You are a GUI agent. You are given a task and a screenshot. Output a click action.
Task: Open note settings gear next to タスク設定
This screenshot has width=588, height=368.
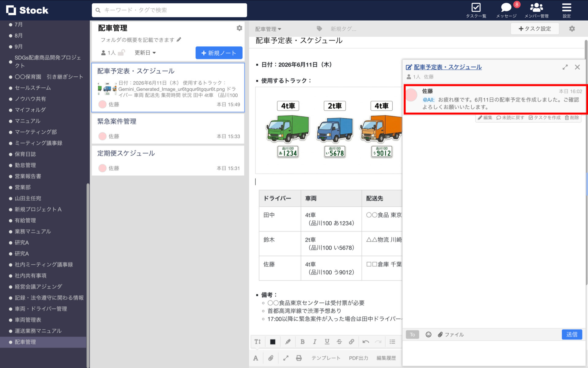pyautogui.click(x=572, y=29)
